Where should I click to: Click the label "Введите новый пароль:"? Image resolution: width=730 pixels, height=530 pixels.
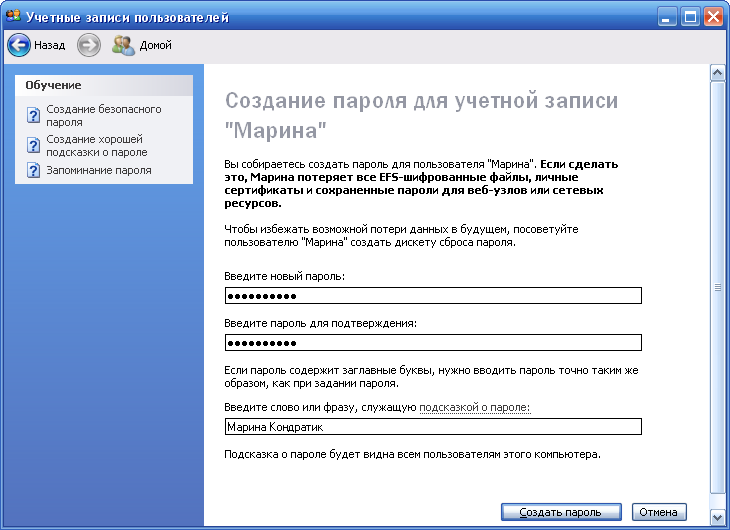tap(284, 276)
